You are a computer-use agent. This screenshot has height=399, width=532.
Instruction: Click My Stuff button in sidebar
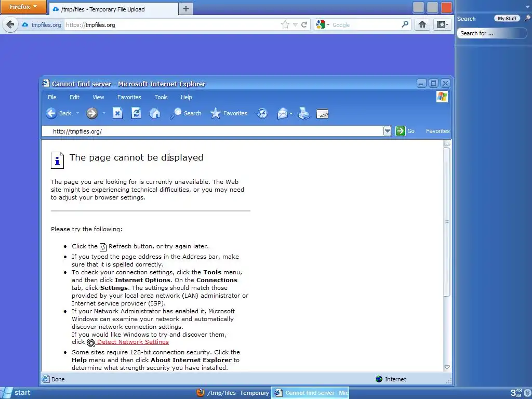[x=507, y=18]
